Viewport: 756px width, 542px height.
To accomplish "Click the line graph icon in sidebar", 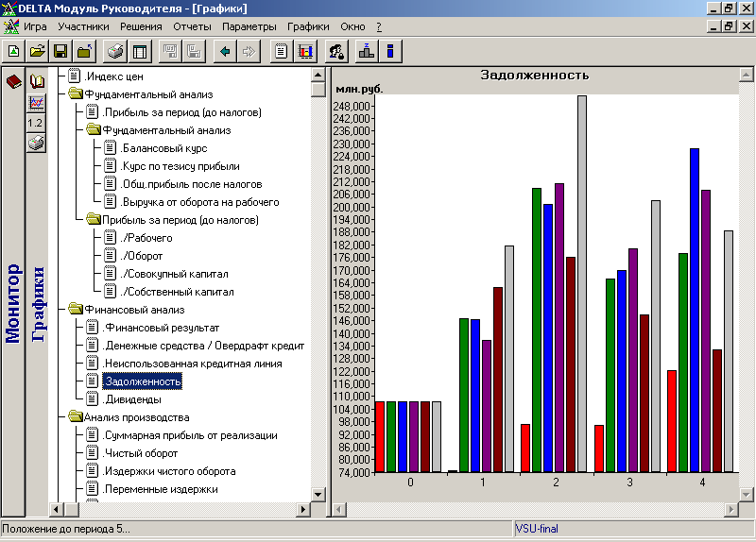I will coord(36,102).
